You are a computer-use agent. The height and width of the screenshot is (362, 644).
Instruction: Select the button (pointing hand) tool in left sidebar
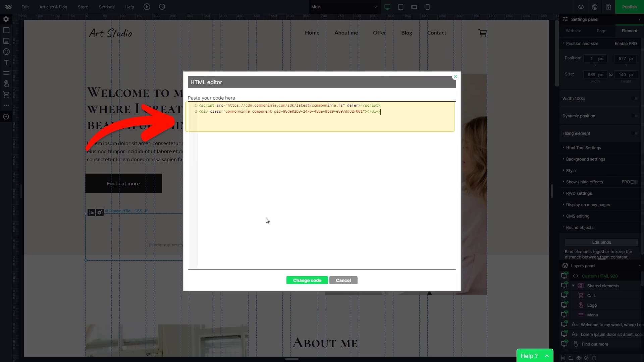(x=6, y=84)
